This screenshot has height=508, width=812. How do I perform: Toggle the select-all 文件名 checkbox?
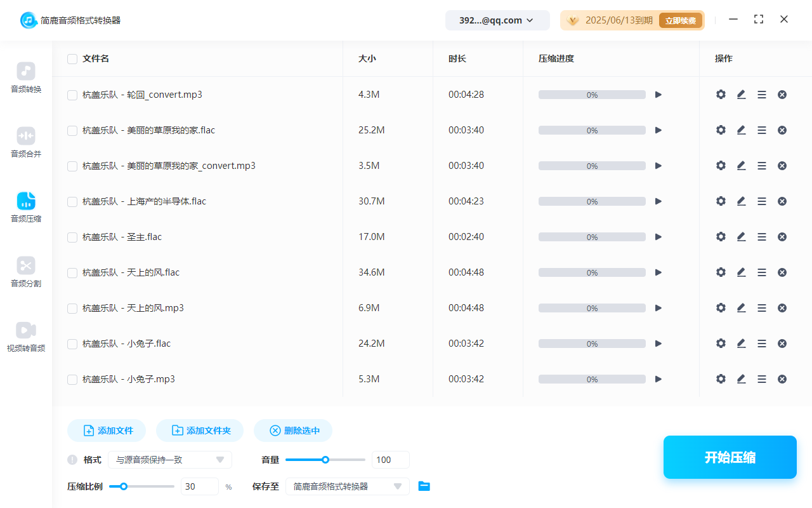pos(72,59)
